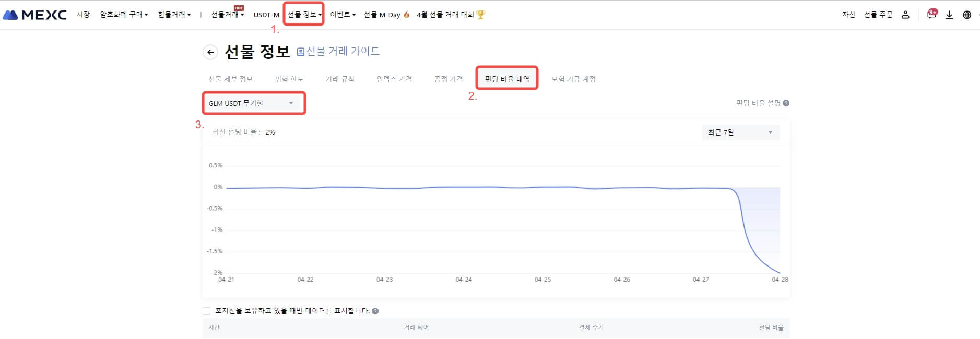The width and height of the screenshot is (980, 339).
Task: Click the 04-28 endpoint of funding chart
Action: (780, 273)
